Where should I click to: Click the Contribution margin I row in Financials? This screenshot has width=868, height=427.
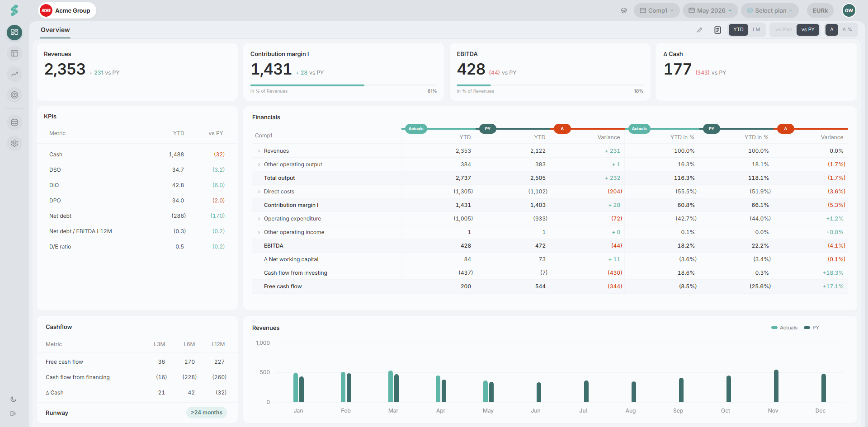[550, 205]
